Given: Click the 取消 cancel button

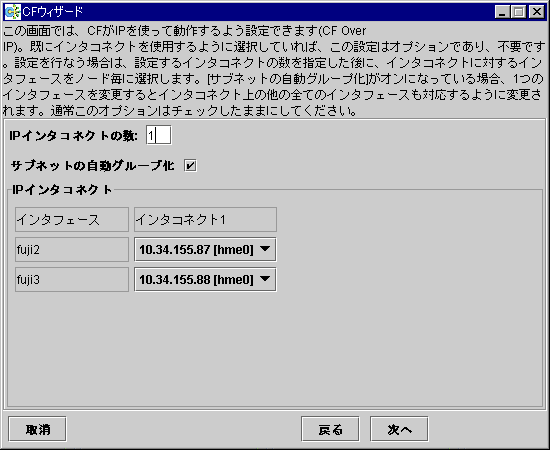Looking at the screenshot, I should (x=38, y=429).
